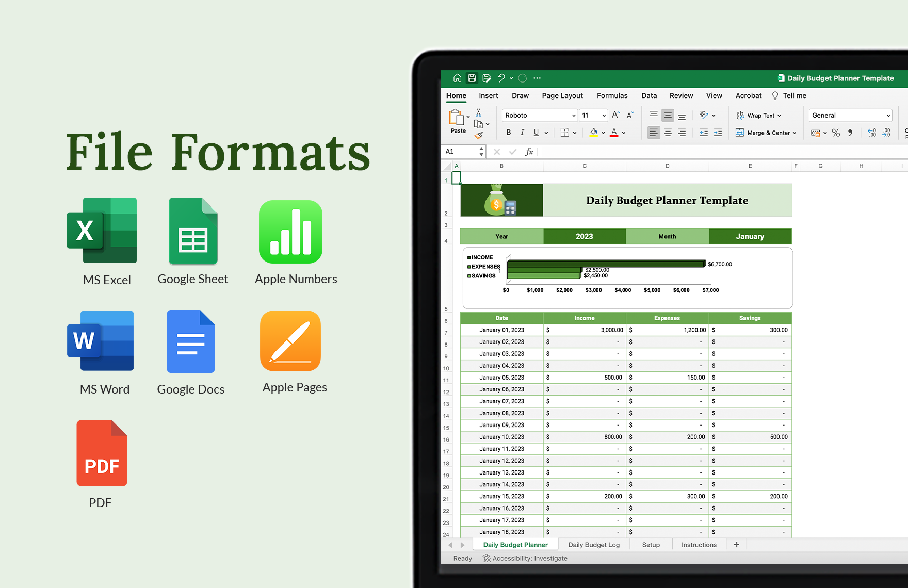Decrease font size

point(630,115)
